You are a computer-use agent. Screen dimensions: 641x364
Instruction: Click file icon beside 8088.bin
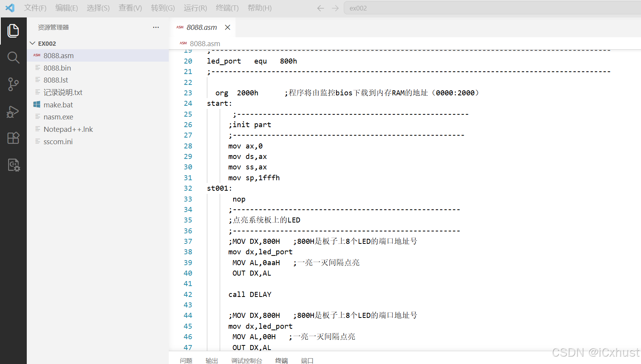38,67
